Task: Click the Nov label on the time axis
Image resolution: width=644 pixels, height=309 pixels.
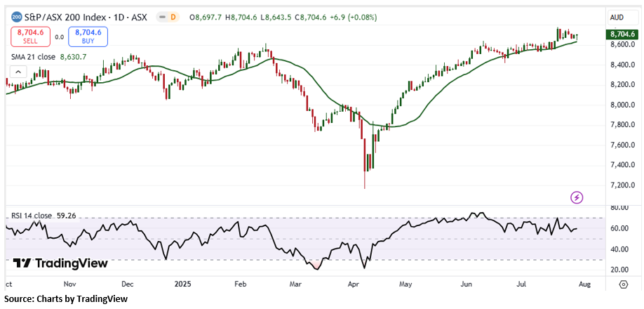Action: coord(70,284)
